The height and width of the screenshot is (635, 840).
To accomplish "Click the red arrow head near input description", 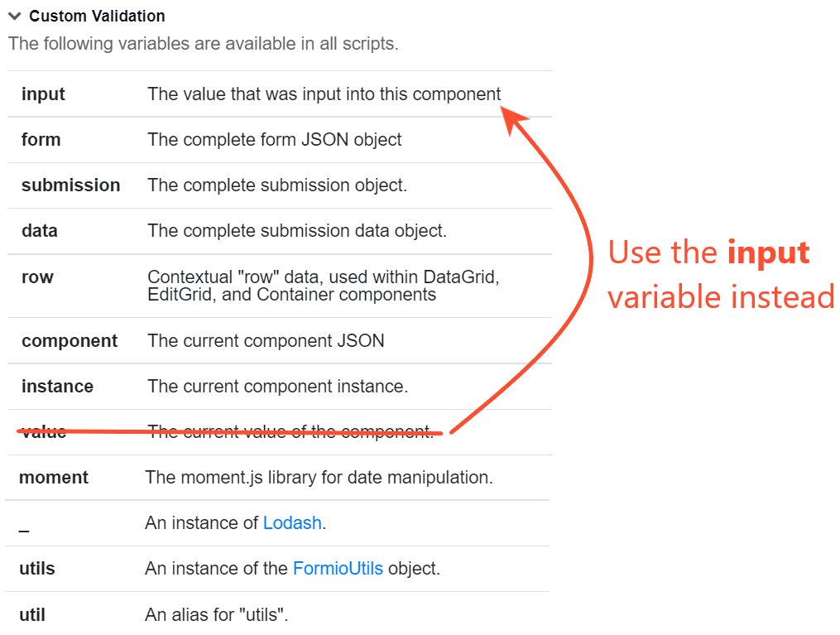I will (x=513, y=119).
